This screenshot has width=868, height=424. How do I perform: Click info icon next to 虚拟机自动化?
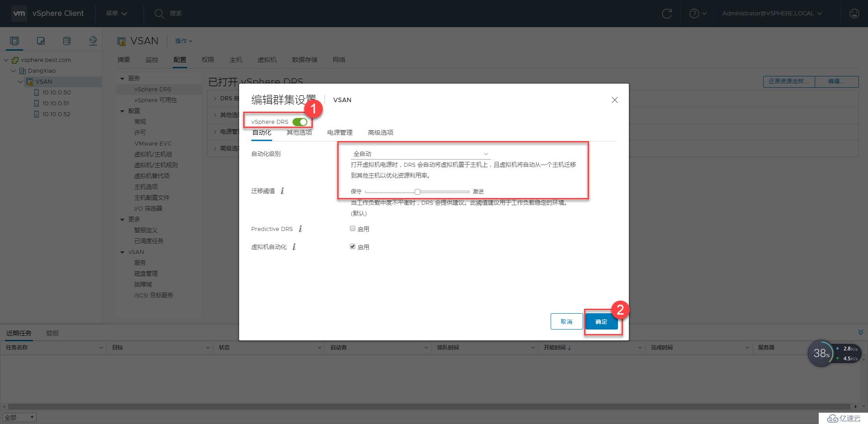(x=294, y=247)
